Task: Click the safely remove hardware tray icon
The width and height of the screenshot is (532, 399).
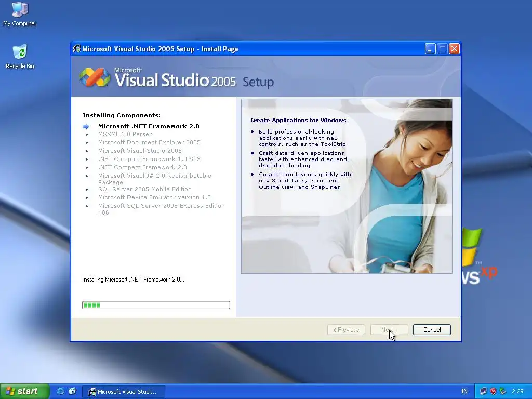Action: [502, 392]
